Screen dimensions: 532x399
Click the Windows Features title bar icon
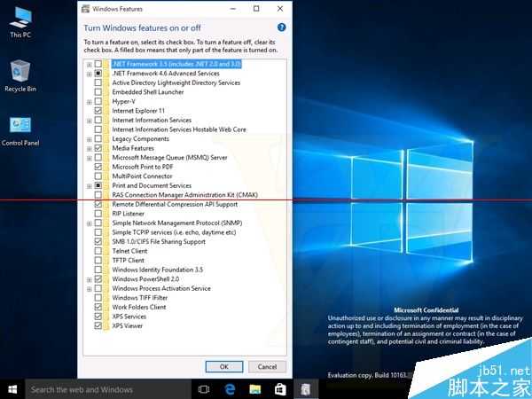85,9
